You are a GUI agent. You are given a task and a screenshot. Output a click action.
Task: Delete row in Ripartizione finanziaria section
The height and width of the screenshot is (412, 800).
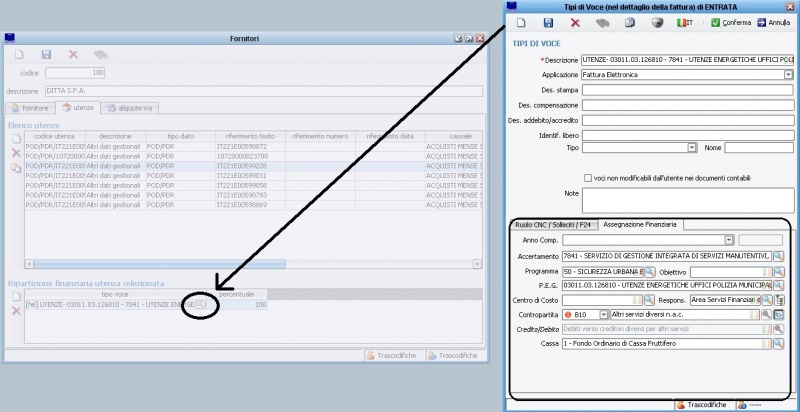point(16,311)
